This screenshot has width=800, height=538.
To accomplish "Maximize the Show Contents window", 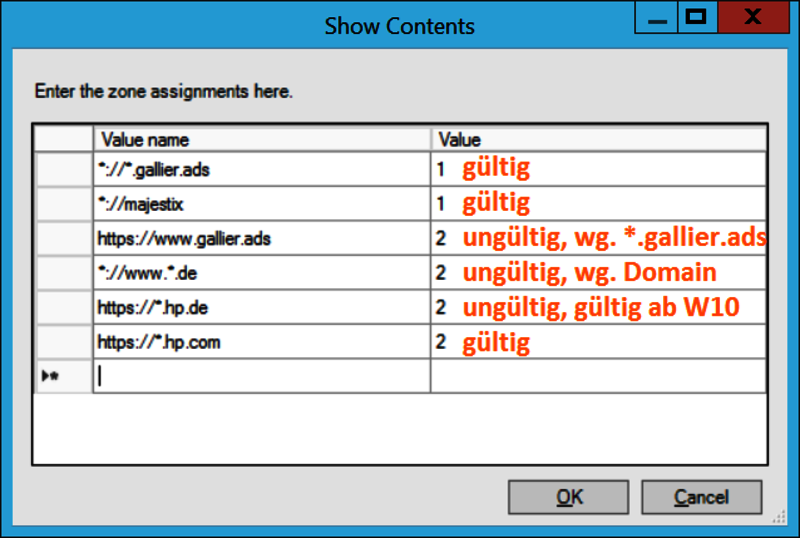I will [x=697, y=17].
